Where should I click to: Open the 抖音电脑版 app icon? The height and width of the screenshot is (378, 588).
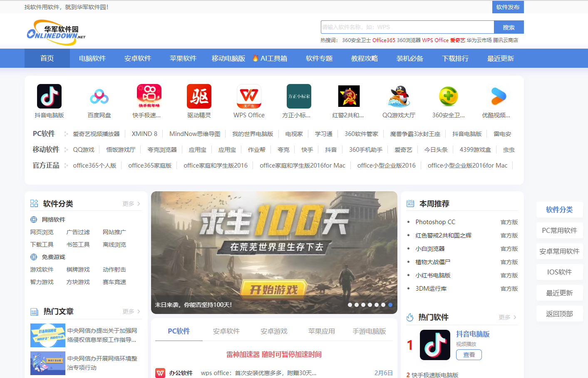pyautogui.click(x=49, y=96)
